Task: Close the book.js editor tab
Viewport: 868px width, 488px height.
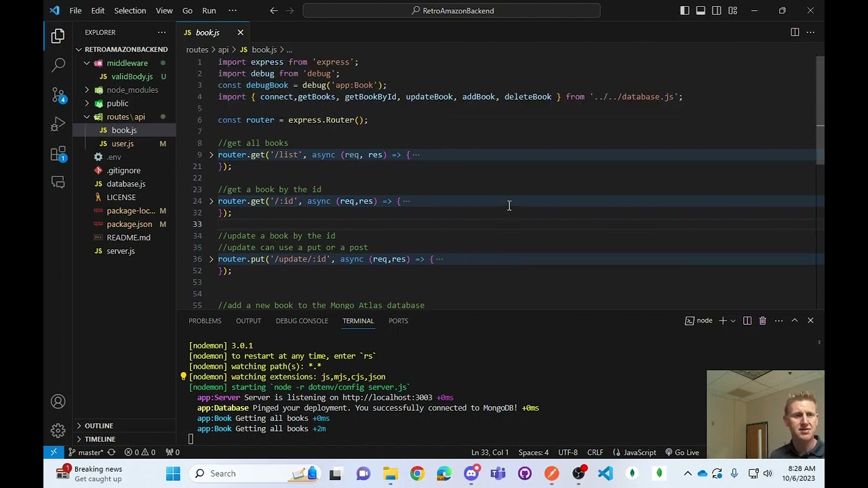Action: (x=240, y=33)
